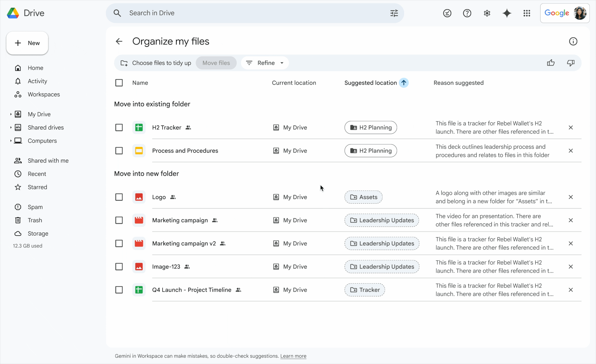Open the info panel for Organize my files

pos(573,41)
